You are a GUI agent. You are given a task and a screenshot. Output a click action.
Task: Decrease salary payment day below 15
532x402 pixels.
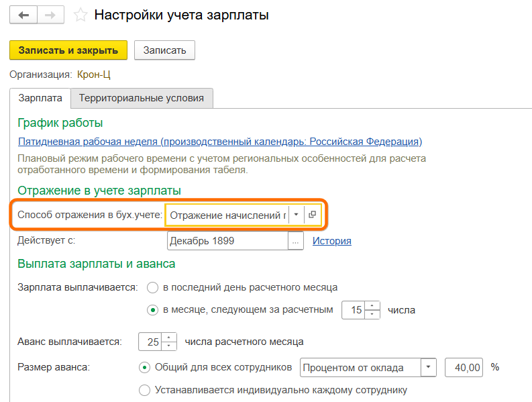point(372,314)
